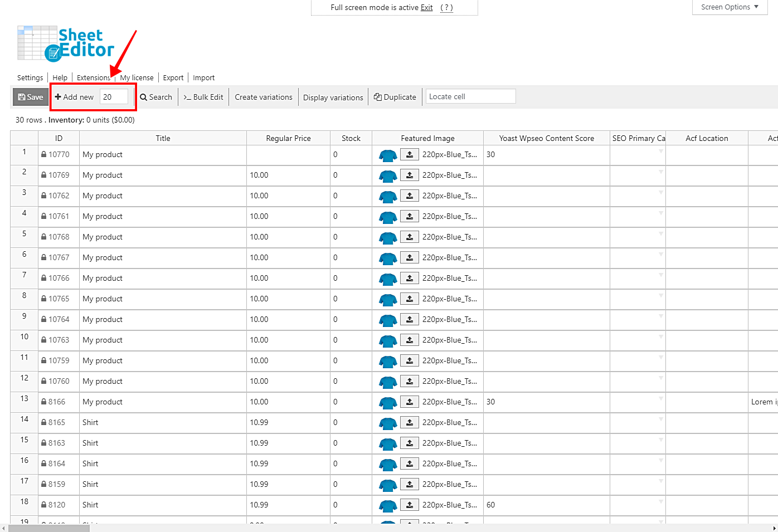
Task: Click the lock icon beside ID 10769
Action: [x=44, y=175]
